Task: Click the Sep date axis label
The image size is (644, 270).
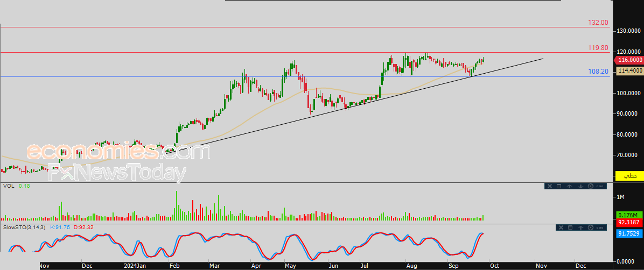Action: tap(454, 266)
